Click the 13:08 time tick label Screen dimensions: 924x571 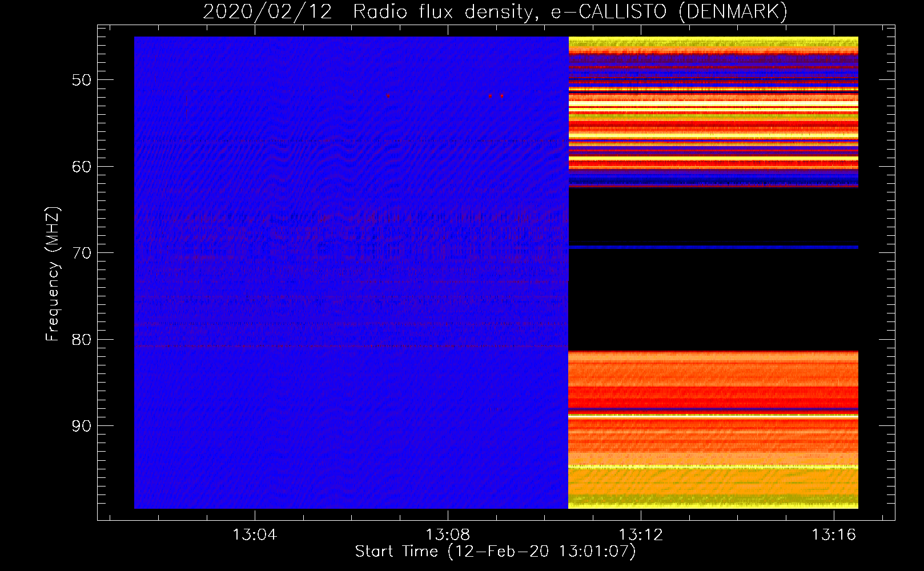tap(448, 535)
